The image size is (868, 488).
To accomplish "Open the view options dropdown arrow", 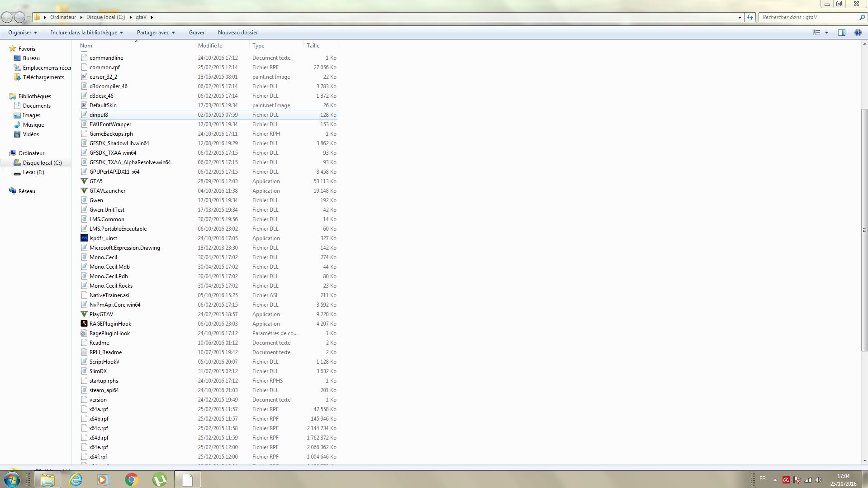I will point(826,33).
